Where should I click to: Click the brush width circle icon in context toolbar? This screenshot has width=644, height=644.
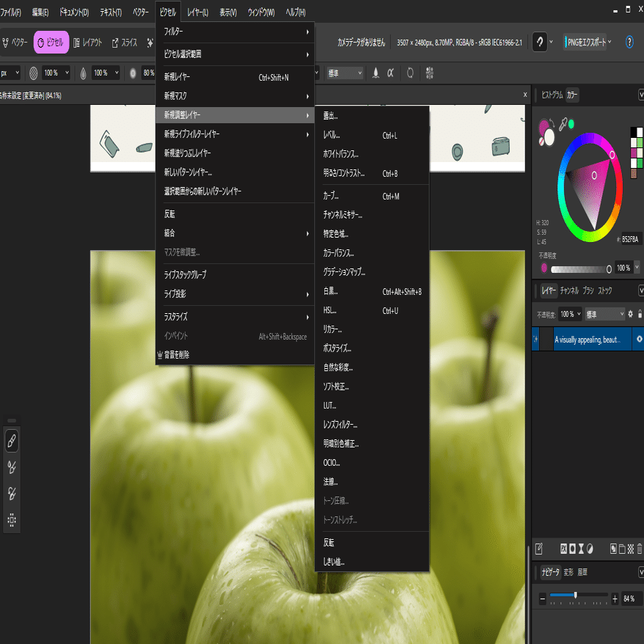pyautogui.click(x=33, y=73)
